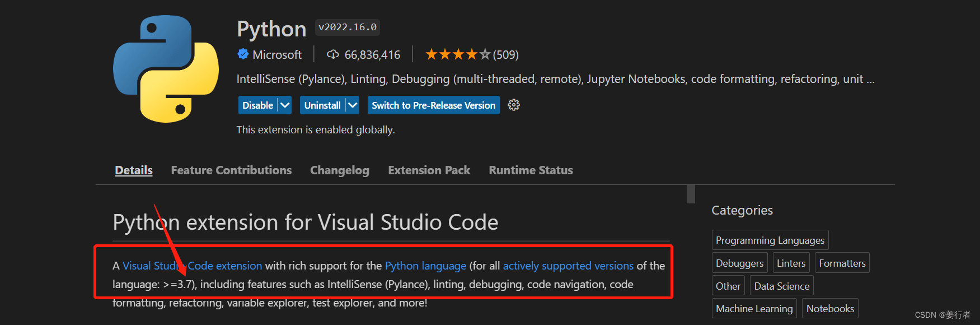Switch to the Changelog tab

point(340,170)
